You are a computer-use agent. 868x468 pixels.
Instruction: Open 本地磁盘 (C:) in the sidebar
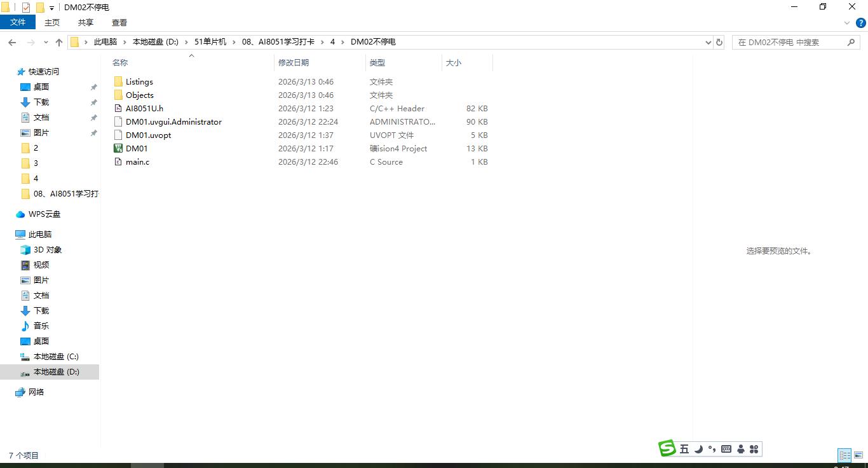point(56,357)
